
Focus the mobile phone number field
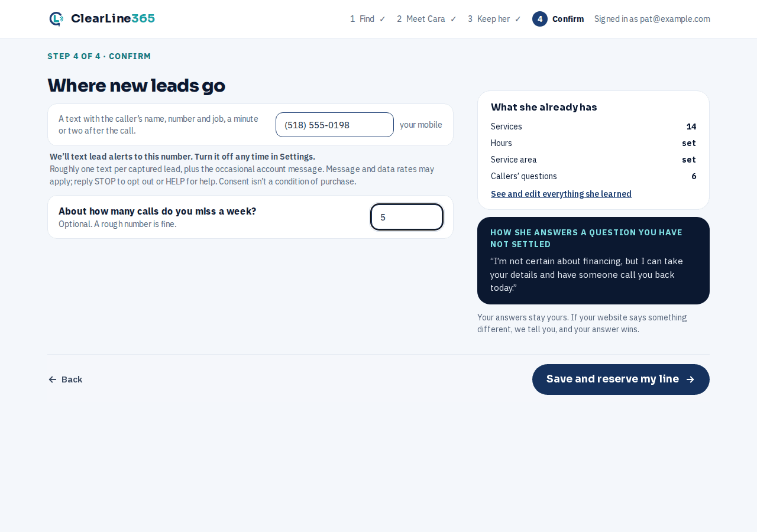point(335,125)
